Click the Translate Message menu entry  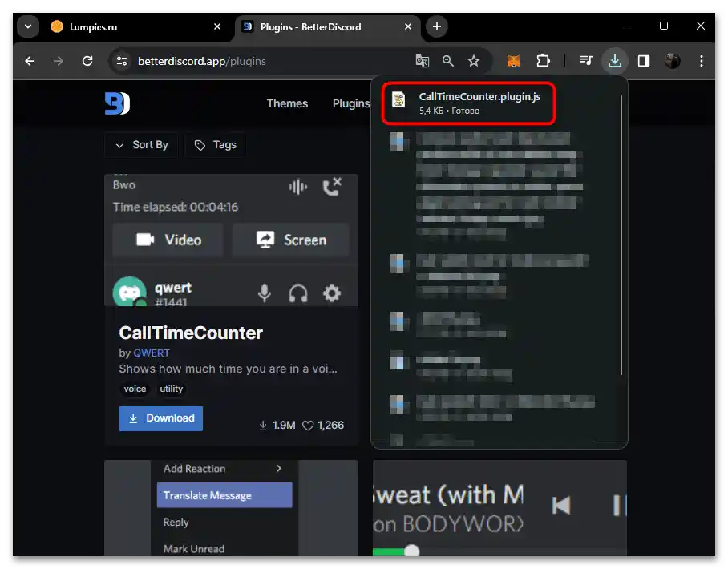click(x=224, y=495)
